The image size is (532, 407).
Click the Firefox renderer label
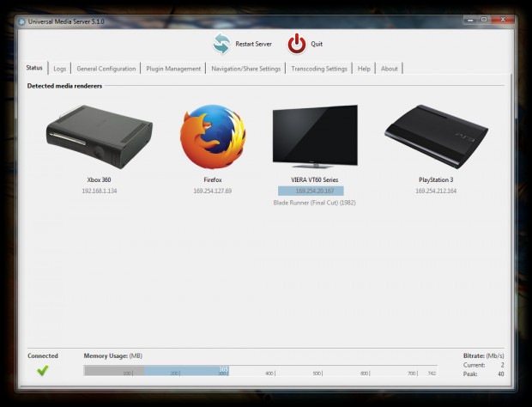(213, 179)
